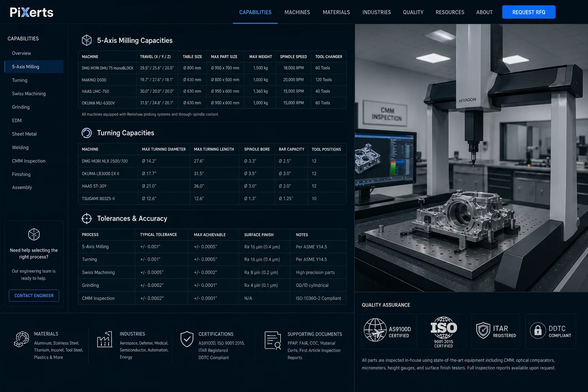The image size is (588, 392).
Task: Click the Quality Assurance heading
Action: tap(386, 305)
